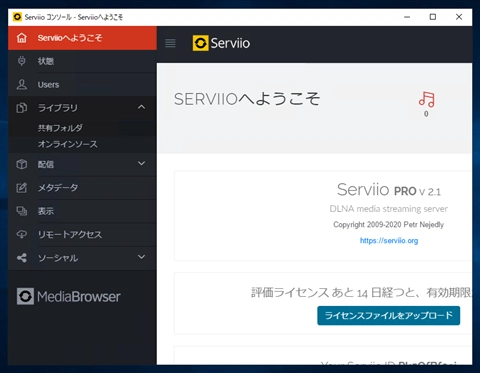Open the Users menu entry
The width and height of the screenshot is (480, 373).
click(x=82, y=85)
